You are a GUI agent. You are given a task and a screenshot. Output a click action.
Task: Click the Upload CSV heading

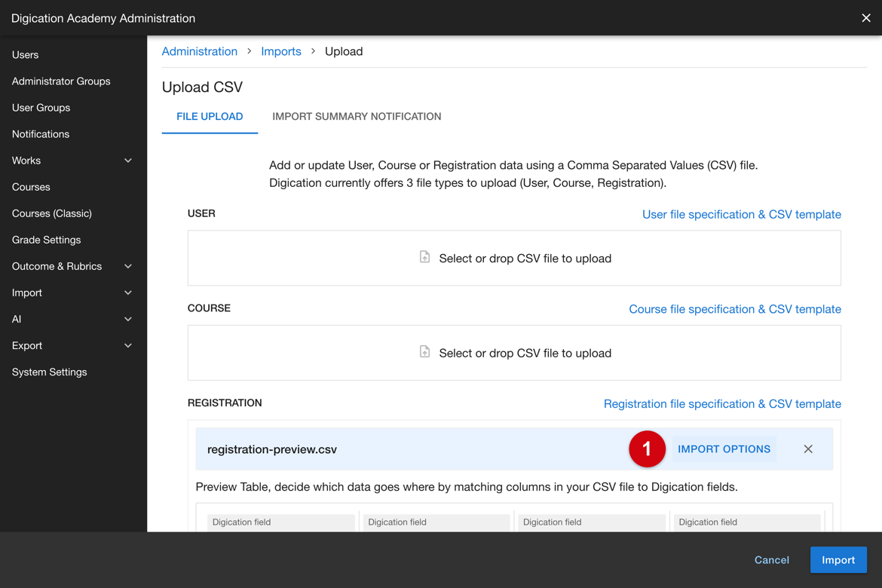(203, 87)
